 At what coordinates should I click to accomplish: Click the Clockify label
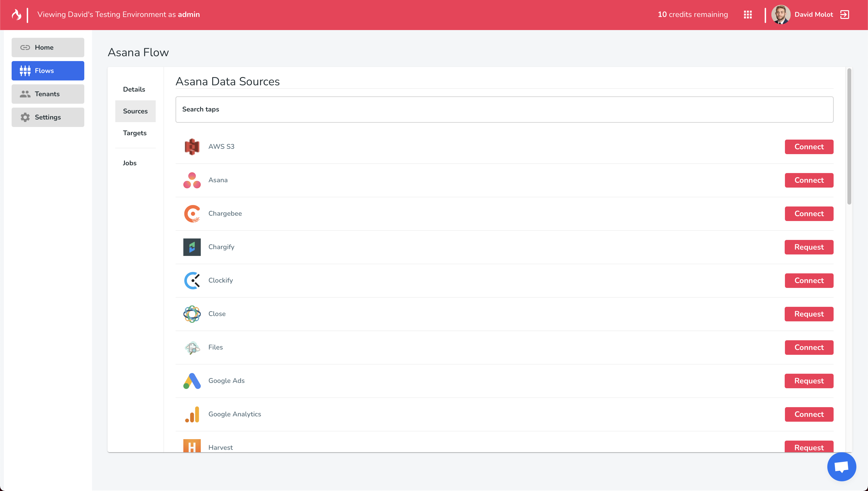point(221,281)
